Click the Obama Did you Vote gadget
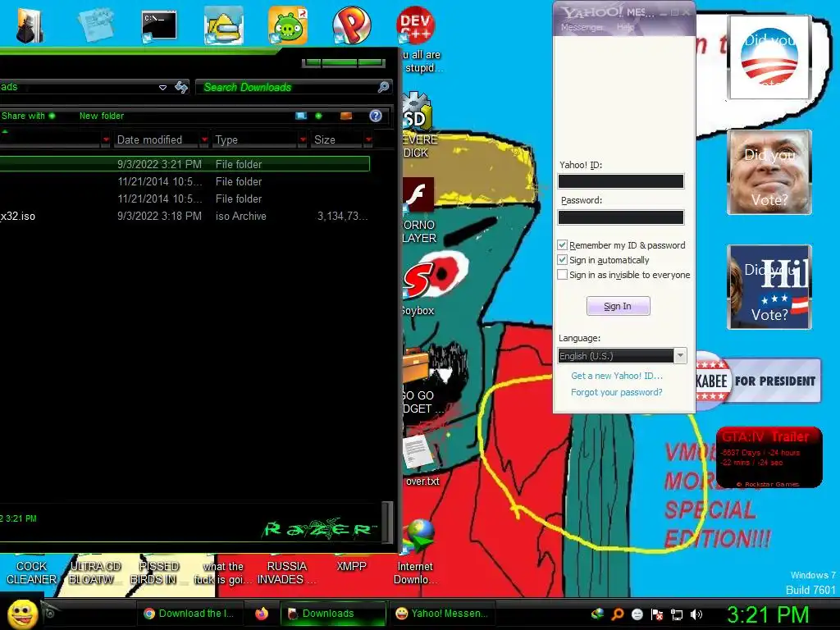840x630 pixels. coord(769,57)
